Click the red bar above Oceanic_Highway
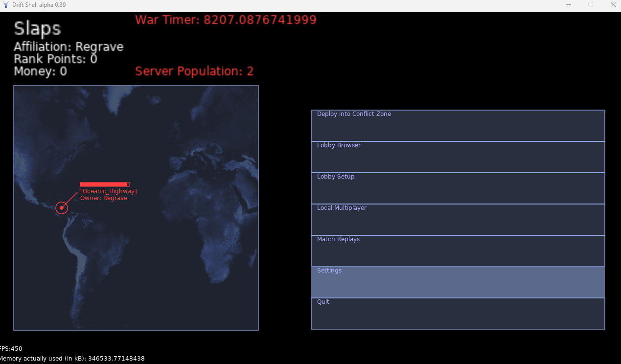Screen dimensions: 621x364 pos(104,184)
